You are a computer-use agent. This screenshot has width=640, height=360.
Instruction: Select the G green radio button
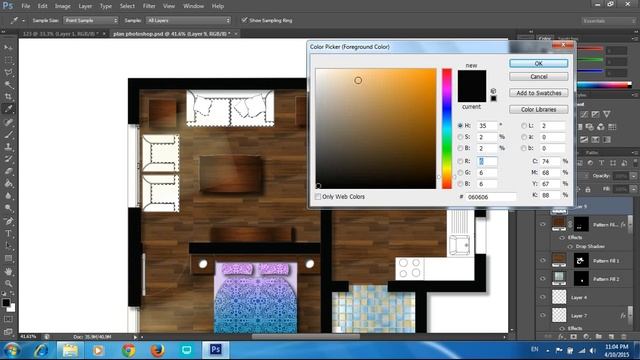coord(460,173)
